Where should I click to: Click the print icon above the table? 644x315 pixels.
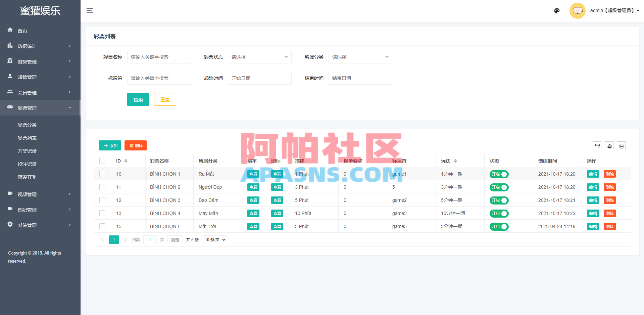tap(621, 145)
